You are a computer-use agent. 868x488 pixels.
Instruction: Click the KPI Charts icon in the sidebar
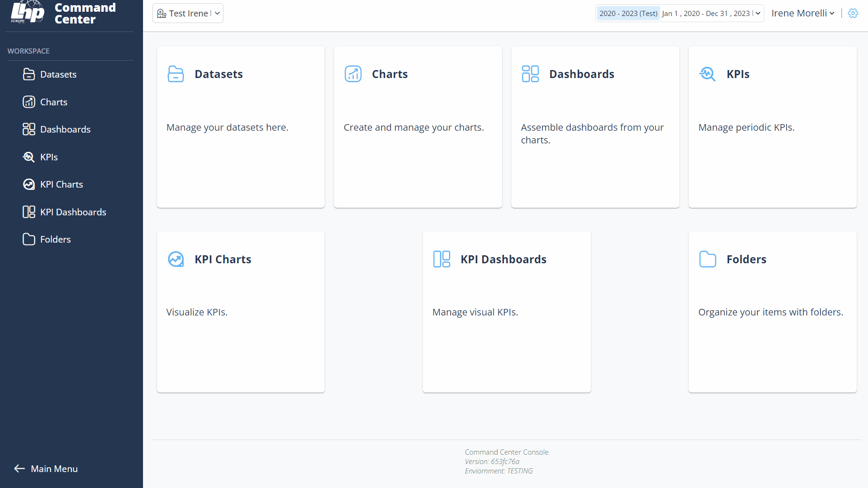(29, 184)
